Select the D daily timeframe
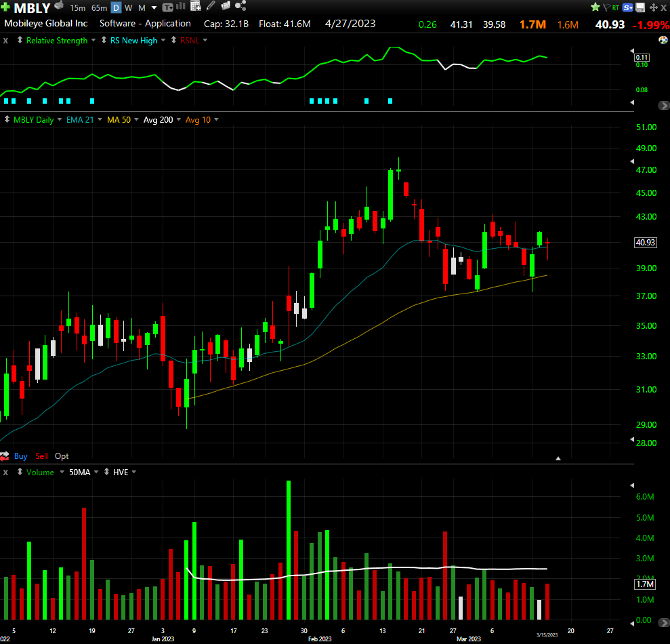670x644 pixels. coord(116,7)
